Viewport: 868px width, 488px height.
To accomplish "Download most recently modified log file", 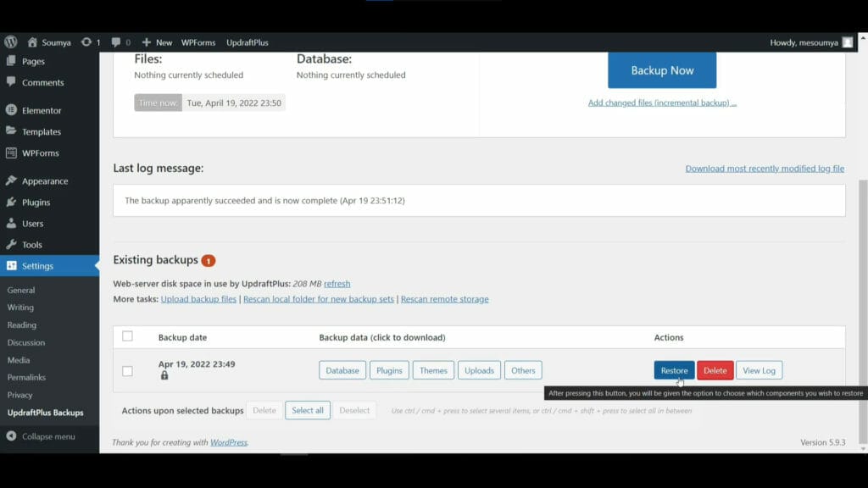I will pos(765,169).
